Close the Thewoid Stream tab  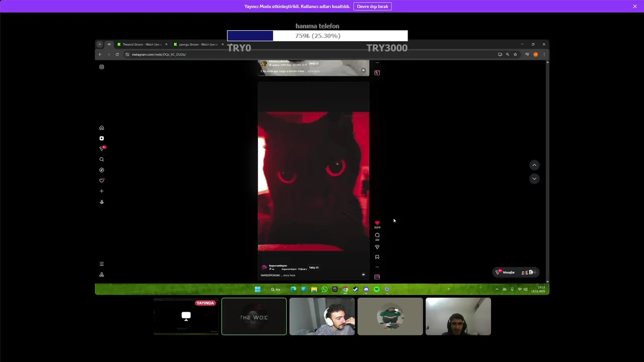(166, 44)
